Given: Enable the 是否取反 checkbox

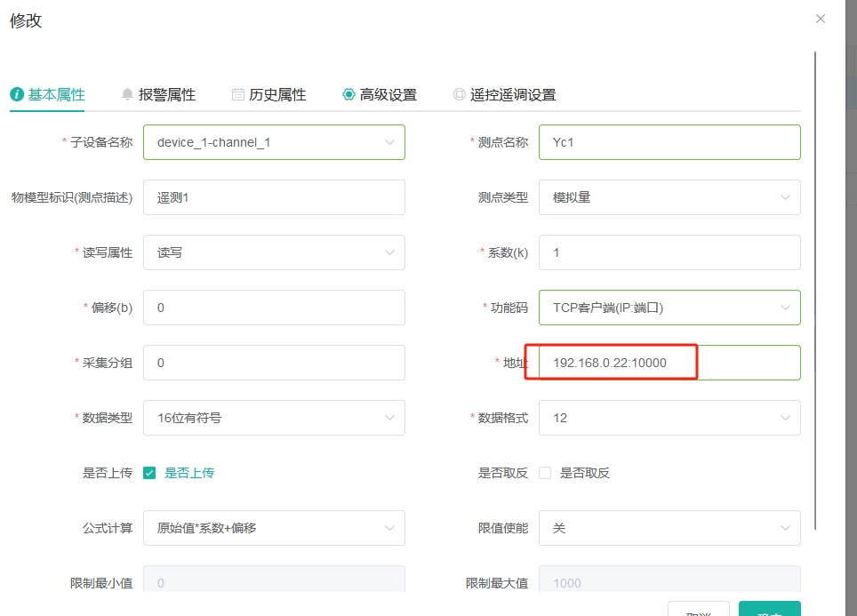Looking at the screenshot, I should (545, 473).
